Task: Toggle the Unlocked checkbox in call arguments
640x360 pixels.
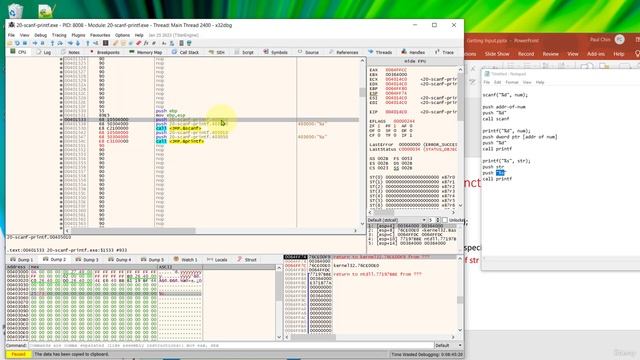Action: click(445, 220)
